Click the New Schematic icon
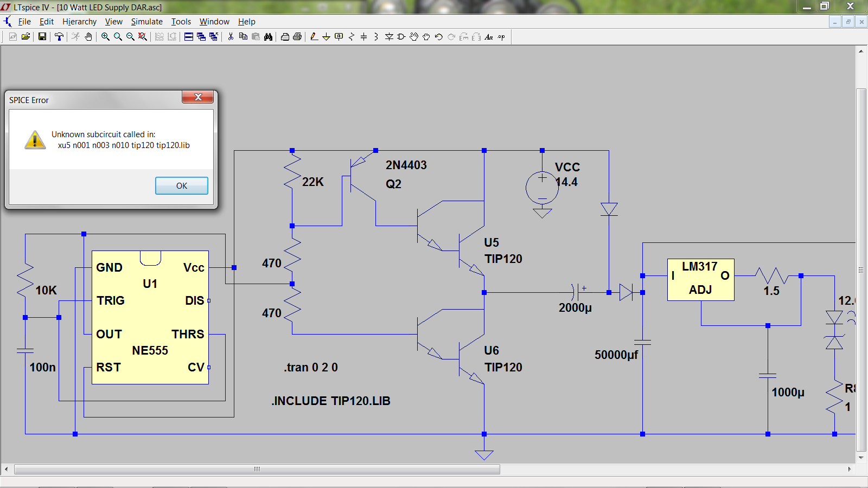Viewport: 868px width, 488px height. [x=13, y=37]
